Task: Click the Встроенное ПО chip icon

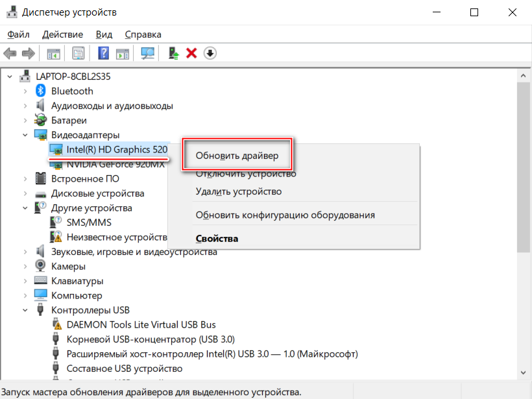Action: [40, 178]
